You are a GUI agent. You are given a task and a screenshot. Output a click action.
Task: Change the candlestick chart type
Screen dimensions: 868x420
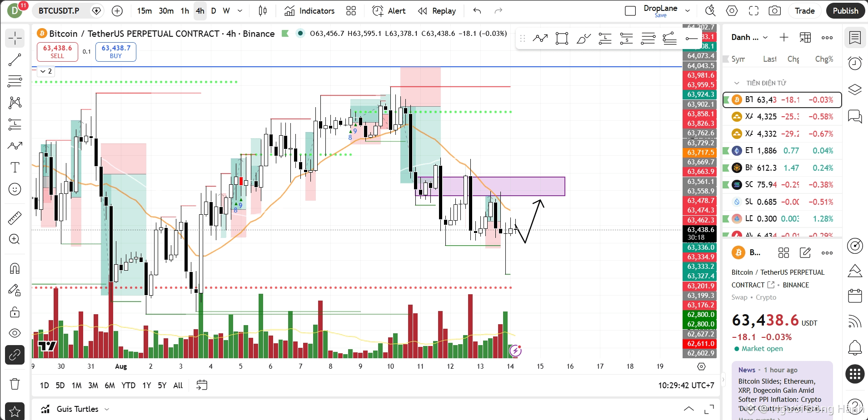coord(263,11)
